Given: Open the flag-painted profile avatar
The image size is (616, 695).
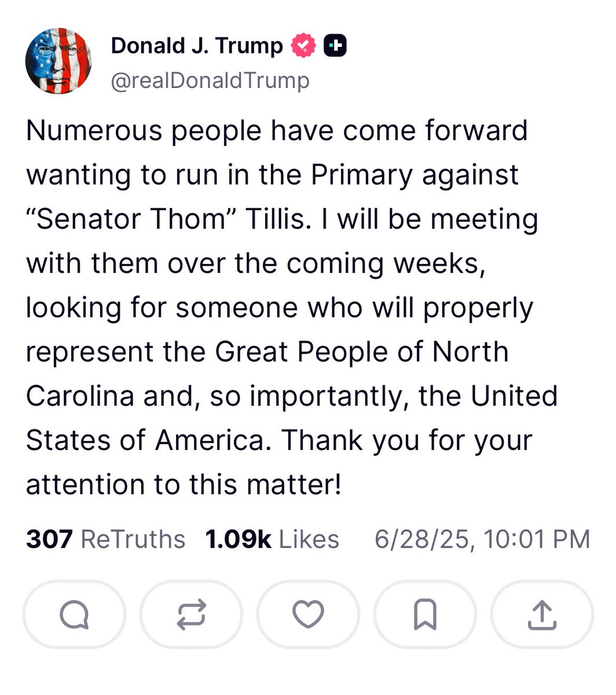Looking at the screenshot, I should (59, 61).
